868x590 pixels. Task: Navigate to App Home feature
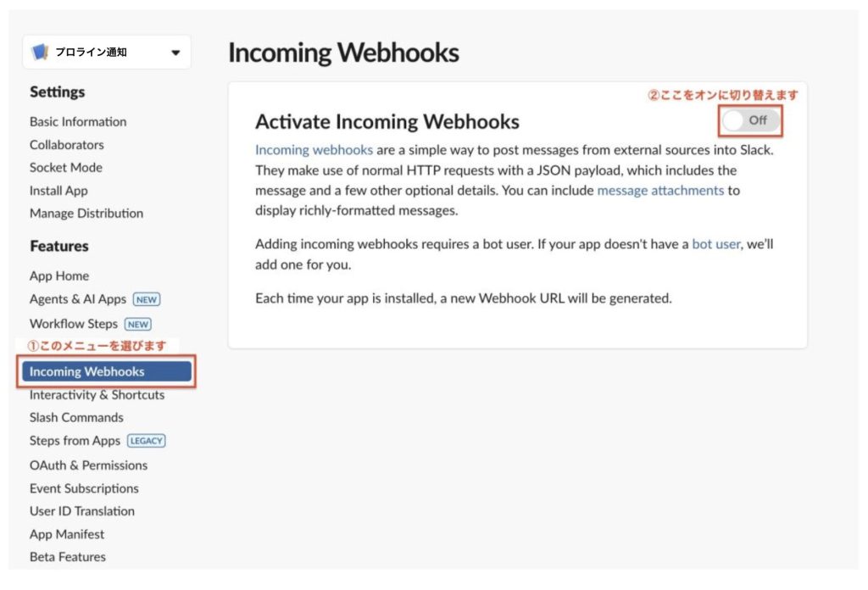tap(59, 276)
